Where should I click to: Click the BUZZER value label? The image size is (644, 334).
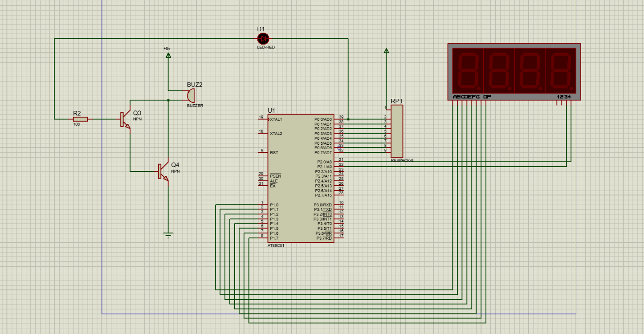(x=195, y=106)
